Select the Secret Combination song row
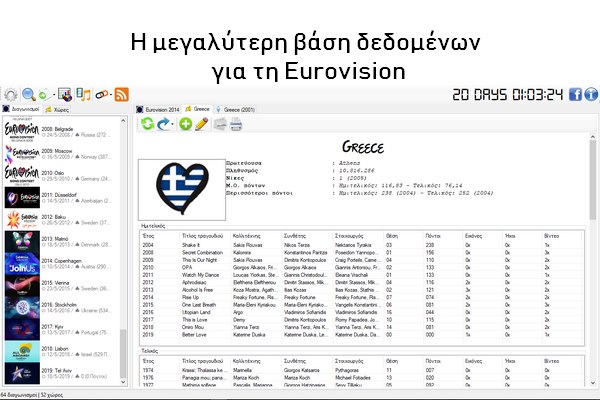Image resolution: width=600 pixels, height=400 pixels. pos(362,253)
